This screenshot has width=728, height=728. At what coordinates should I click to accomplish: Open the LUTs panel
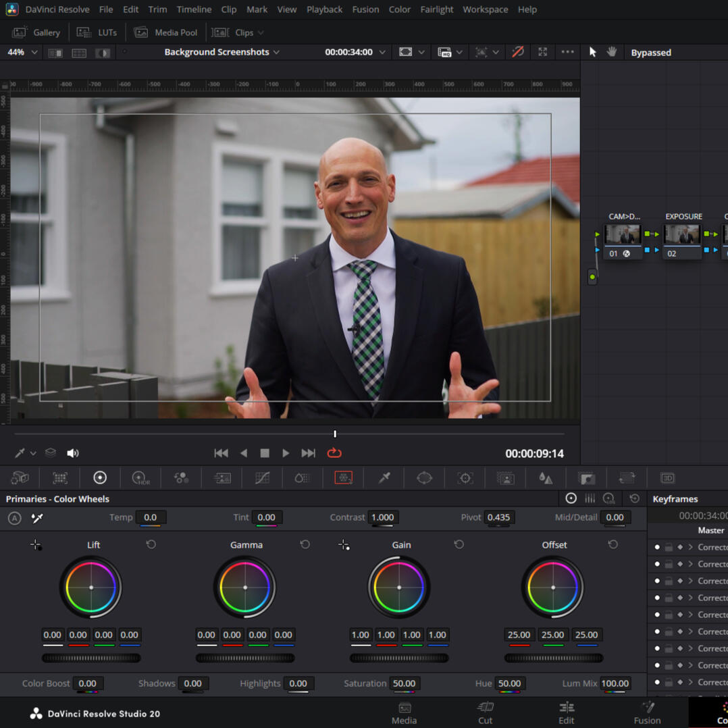pos(97,32)
